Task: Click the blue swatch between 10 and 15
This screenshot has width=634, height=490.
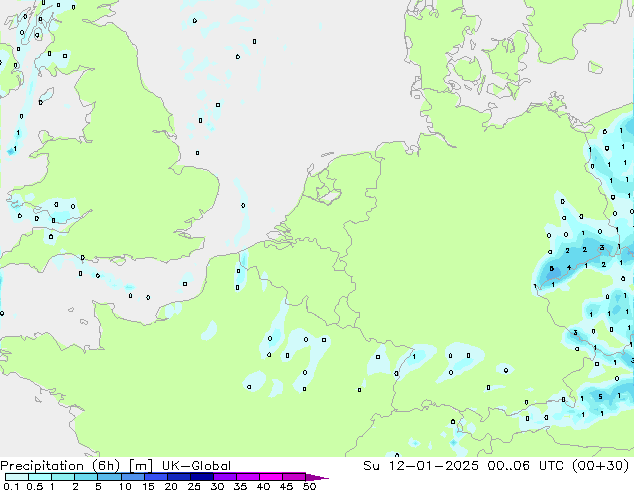Action: click(133, 477)
